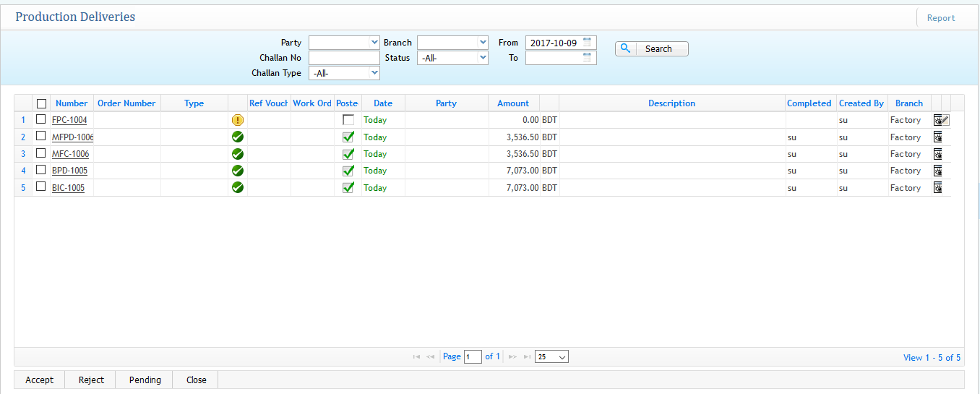This screenshot has width=980, height=394.
Task: Select the row checkbox for BIC-1005
Action: coord(41,187)
